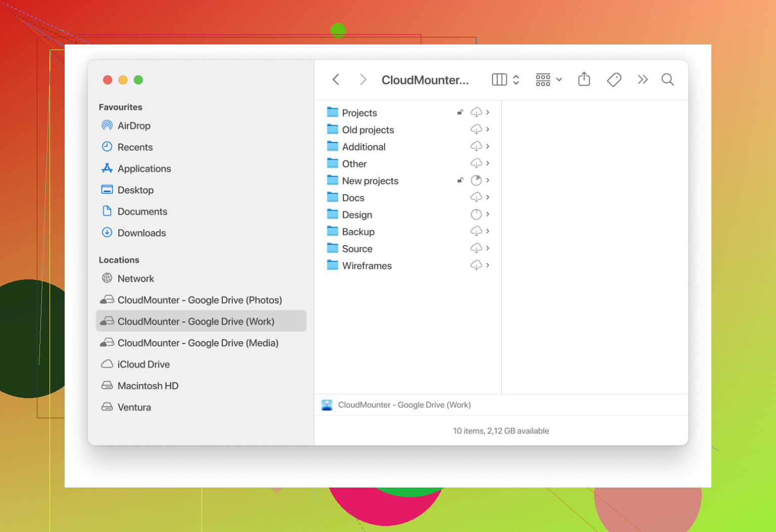Click the Downloads arrow icon
Viewport: 776px width, 532px height.
click(107, 232)
